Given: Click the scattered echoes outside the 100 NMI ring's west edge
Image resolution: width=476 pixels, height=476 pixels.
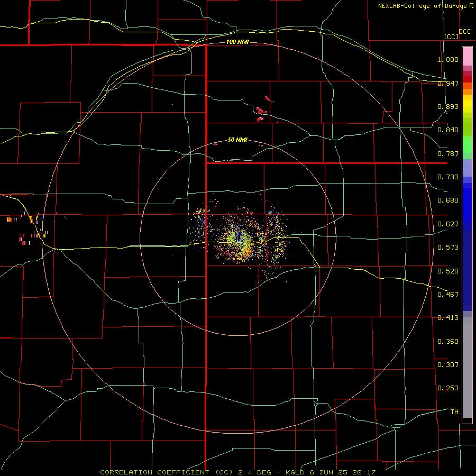Looking at the screenshot, I should click(27, 229).
